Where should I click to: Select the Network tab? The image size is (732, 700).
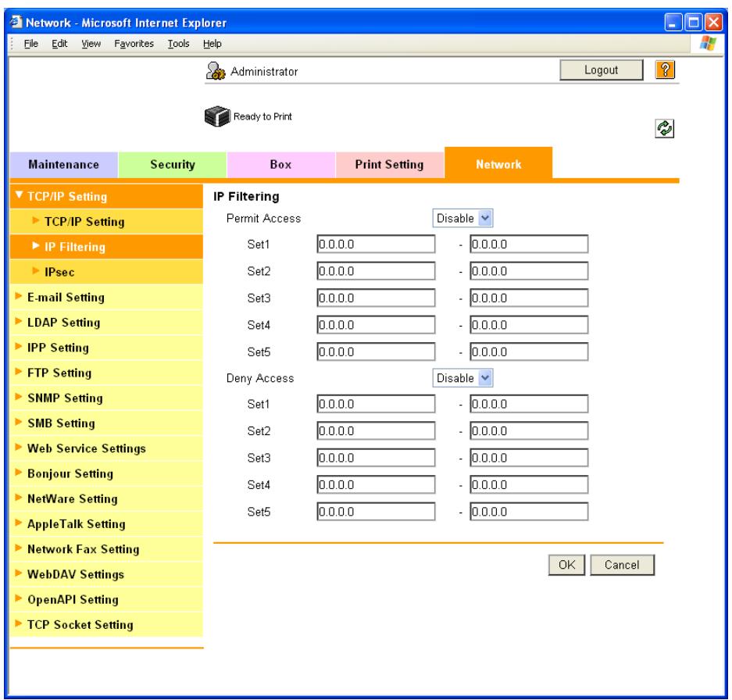[498, 163]
